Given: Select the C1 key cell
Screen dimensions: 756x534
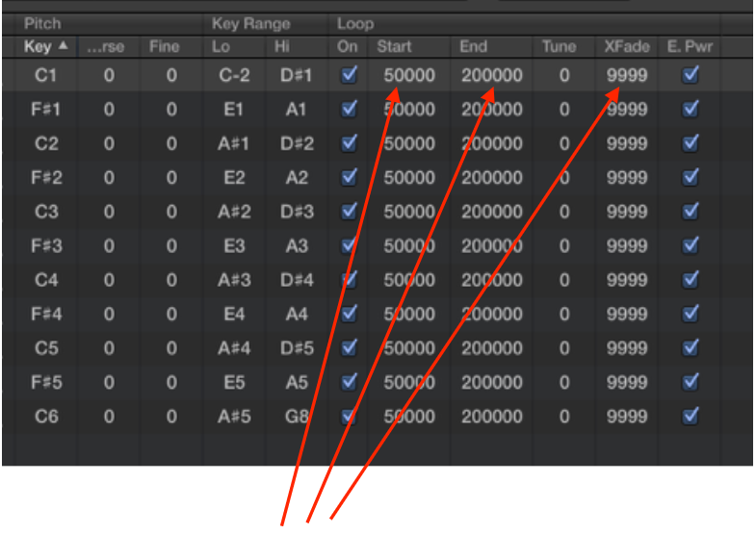Looking at the screenshot, I should point(46,75).
